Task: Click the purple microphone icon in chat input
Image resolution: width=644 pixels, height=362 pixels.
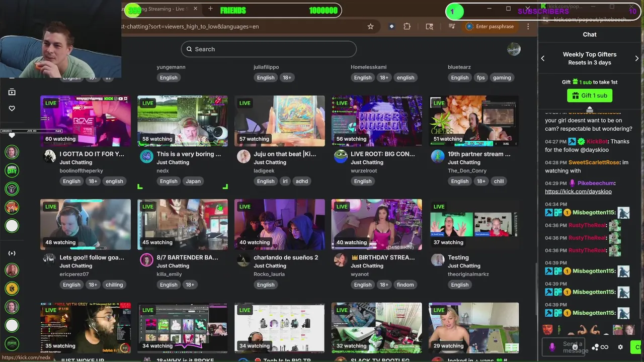Action: (552, 347)
